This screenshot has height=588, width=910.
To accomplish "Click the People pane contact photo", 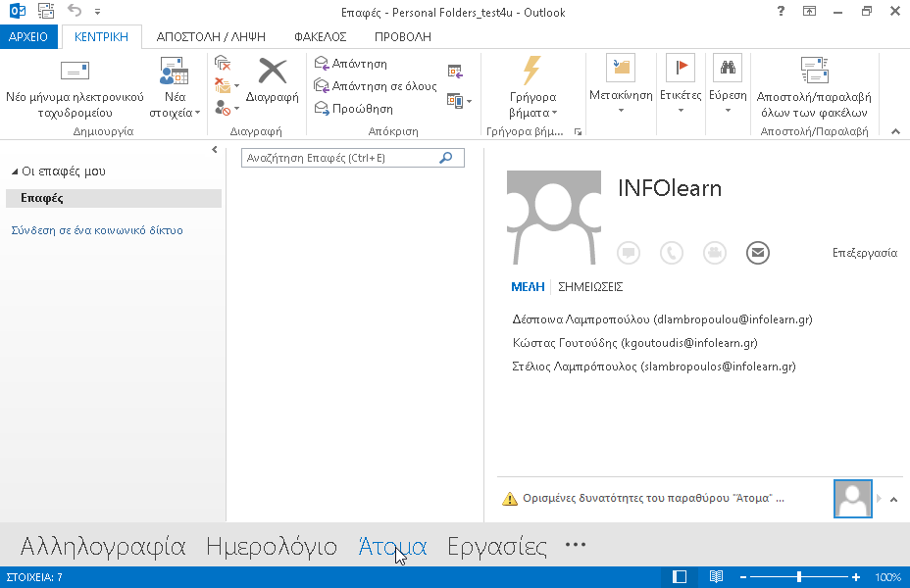I will pos(852,499).
